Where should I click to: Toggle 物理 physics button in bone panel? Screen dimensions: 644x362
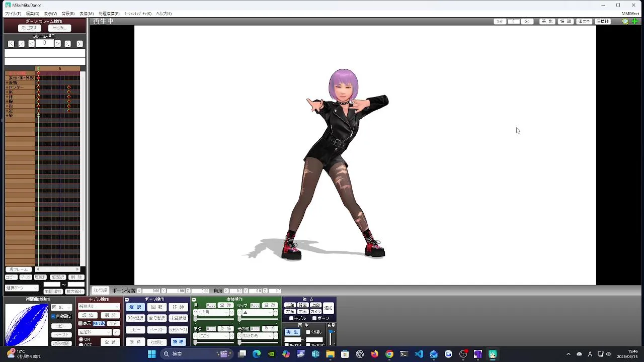(178, 342)
